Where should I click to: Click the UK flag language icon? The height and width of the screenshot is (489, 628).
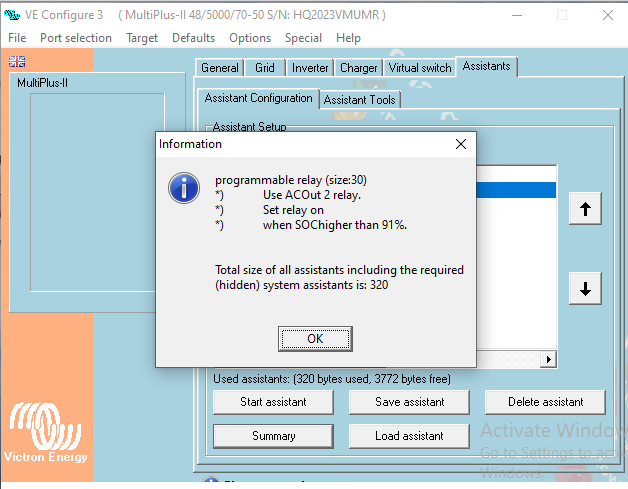coord(17,61)
